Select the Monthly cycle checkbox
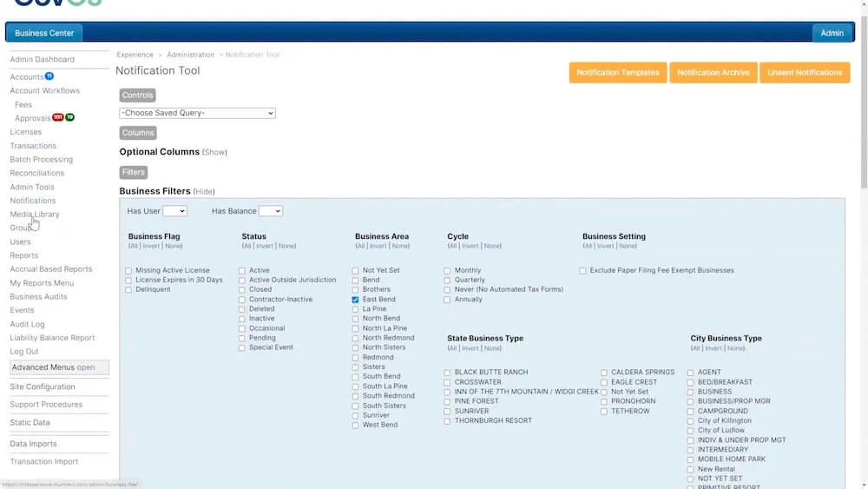This screenshot has width=868, height=489. click(447, 271)
